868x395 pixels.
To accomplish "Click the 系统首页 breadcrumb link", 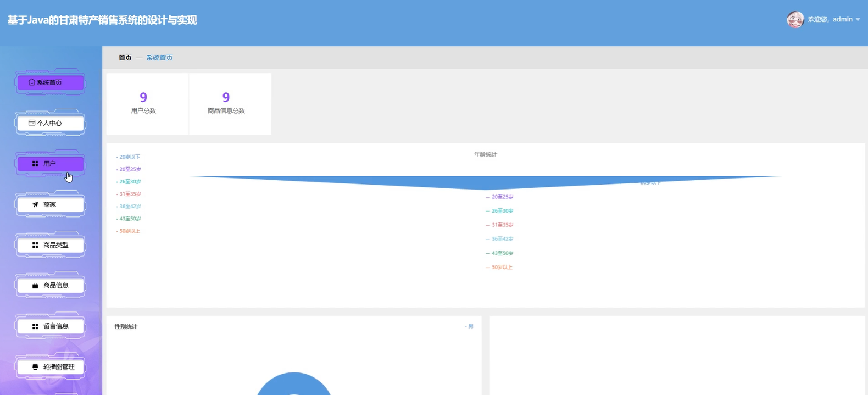I will tap(159, 58).
